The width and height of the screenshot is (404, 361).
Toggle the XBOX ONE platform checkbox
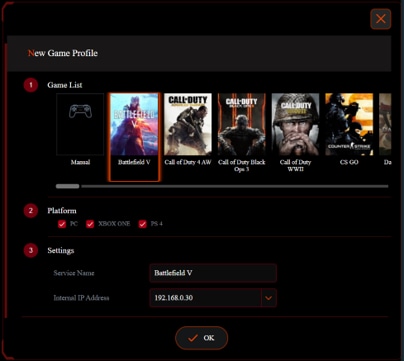tap(90, 224)
